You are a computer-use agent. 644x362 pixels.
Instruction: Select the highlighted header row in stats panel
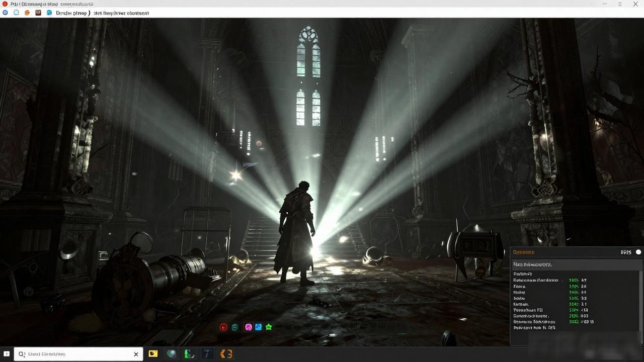575,264
